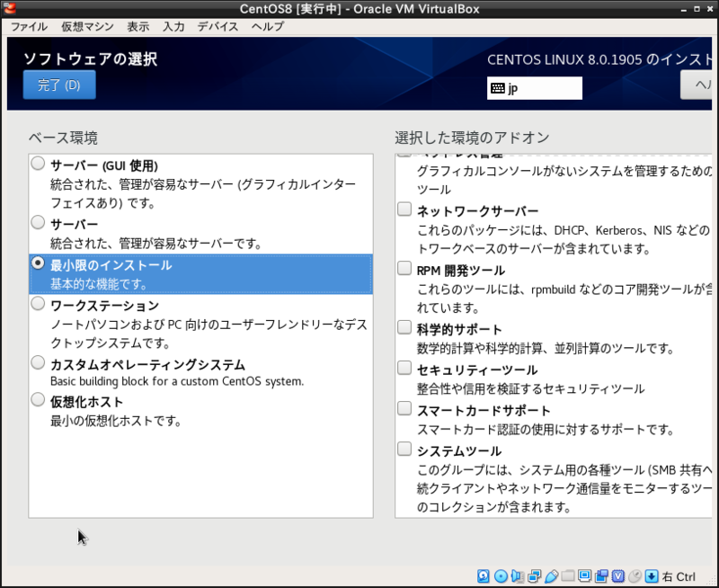The width and height of the screenshot is (719, 588).
Task: Open the ファイル menu
Action: coord(29,27)
